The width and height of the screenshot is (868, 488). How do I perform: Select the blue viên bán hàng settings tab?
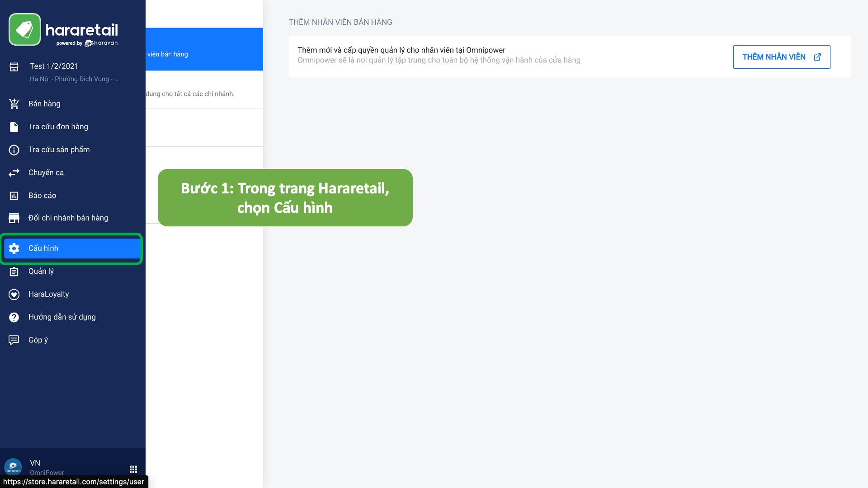coord(204,49)
